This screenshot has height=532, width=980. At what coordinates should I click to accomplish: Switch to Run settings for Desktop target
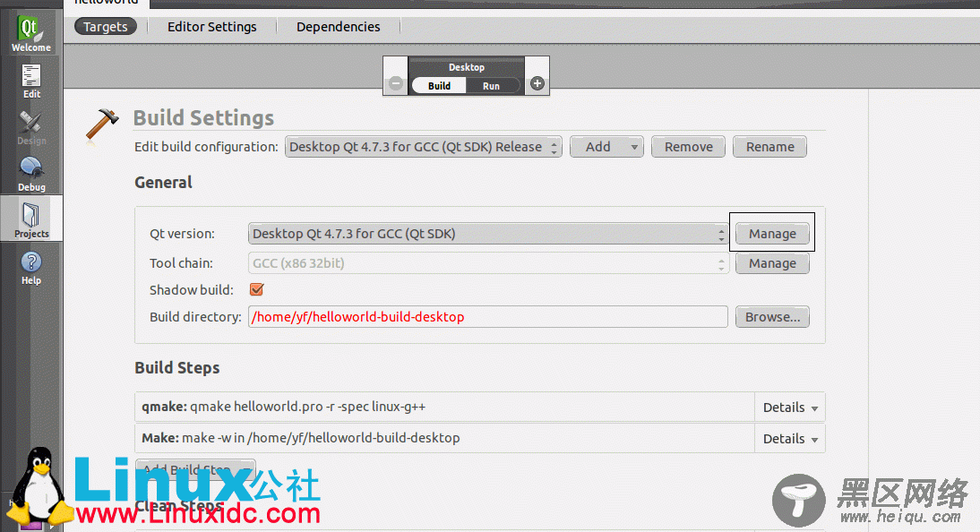tap(491, 86)
